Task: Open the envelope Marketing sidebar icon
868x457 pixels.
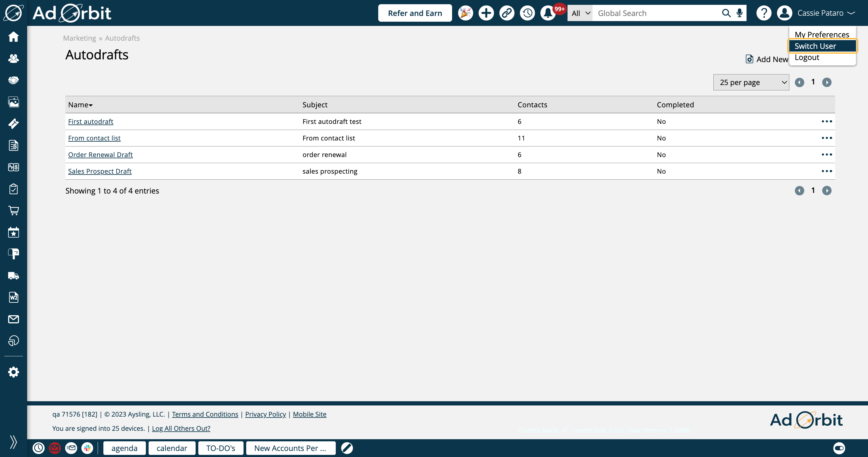Action: 14,319
